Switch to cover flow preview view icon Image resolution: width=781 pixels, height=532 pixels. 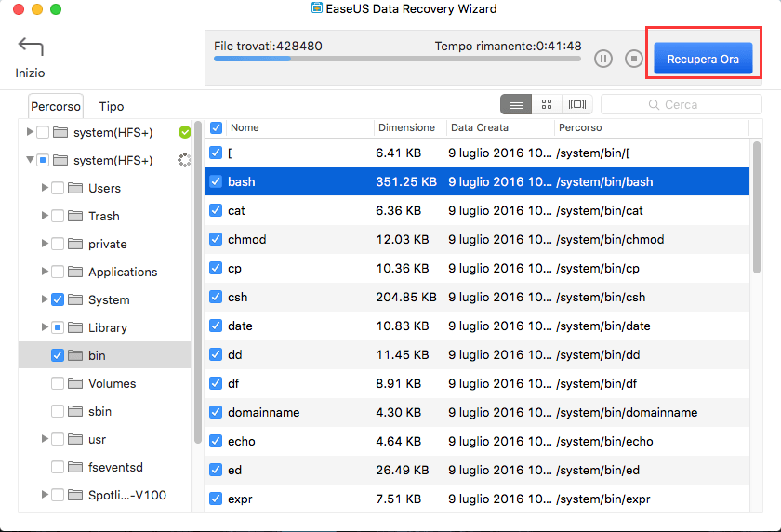pos(577,104)
